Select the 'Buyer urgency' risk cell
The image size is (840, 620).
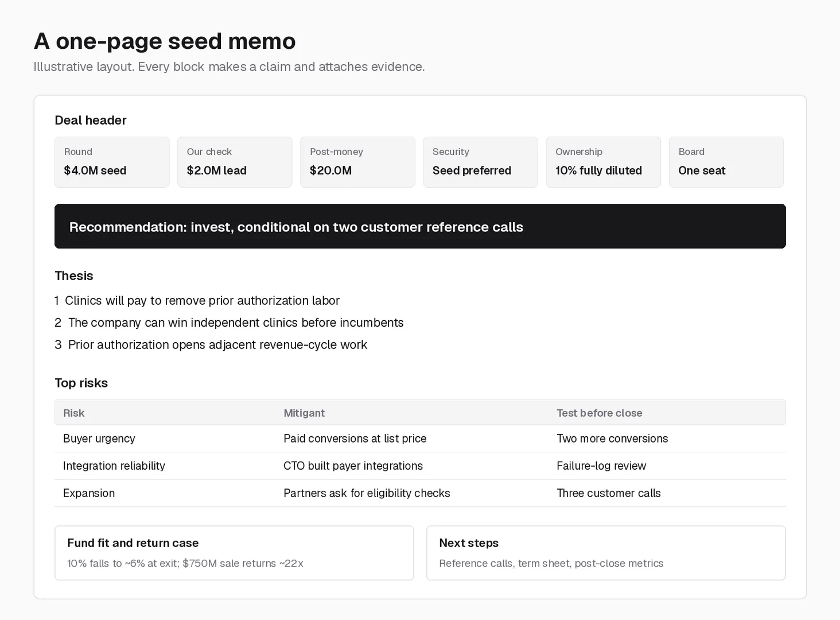[x=99, y=439]
